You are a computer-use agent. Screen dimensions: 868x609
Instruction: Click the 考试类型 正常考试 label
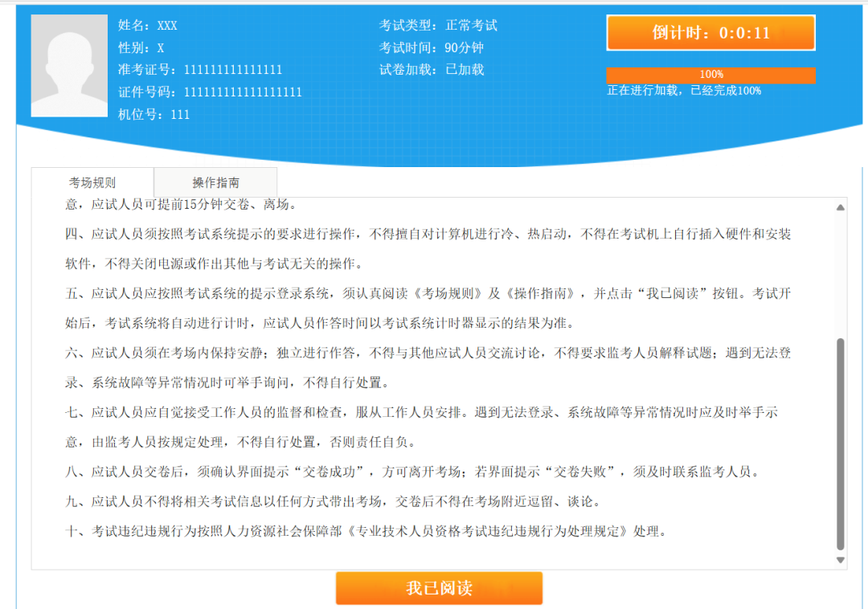[x=438, y=26]
